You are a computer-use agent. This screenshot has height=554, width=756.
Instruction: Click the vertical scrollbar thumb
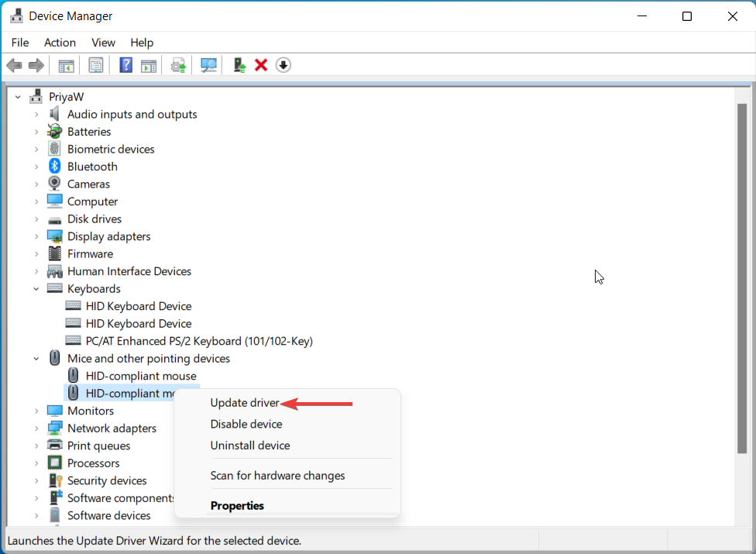742,278
